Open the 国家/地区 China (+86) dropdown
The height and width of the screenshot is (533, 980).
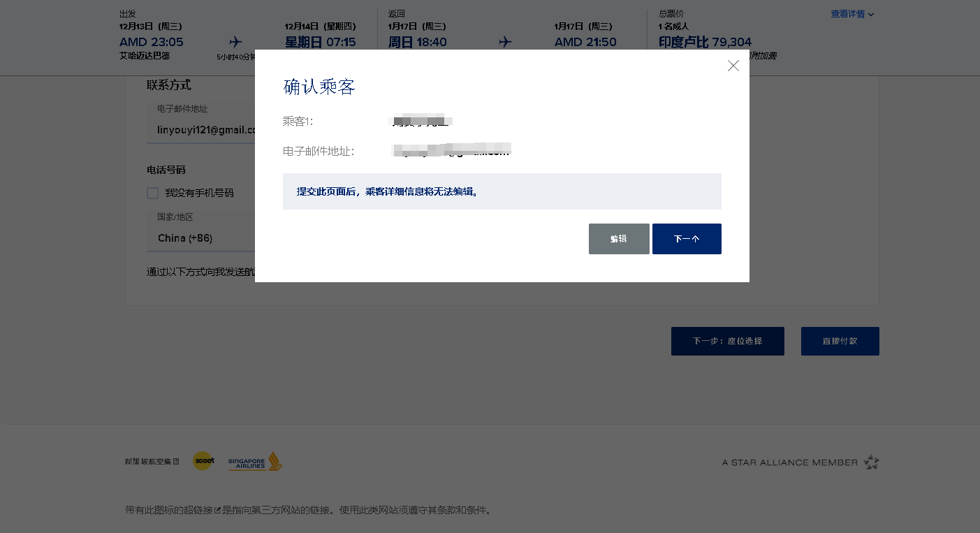(201, 232)
